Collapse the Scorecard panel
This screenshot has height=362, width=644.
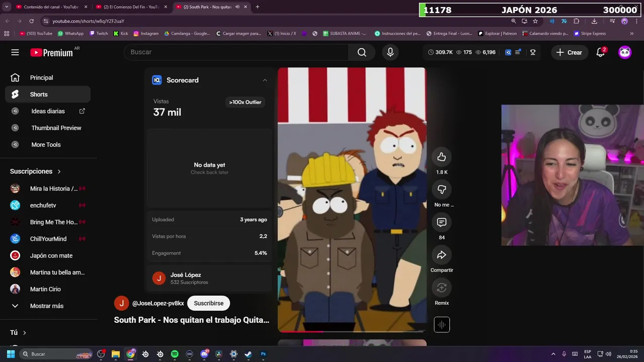[265, 80]
